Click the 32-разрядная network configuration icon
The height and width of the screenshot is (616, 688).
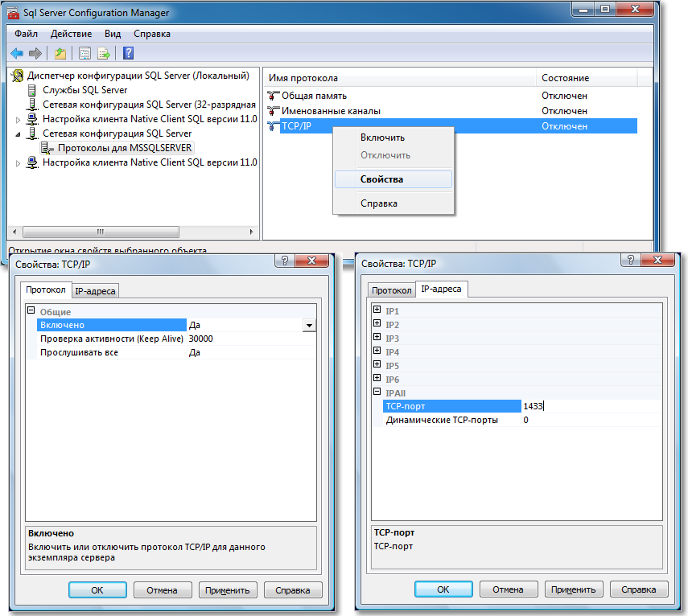31,105
